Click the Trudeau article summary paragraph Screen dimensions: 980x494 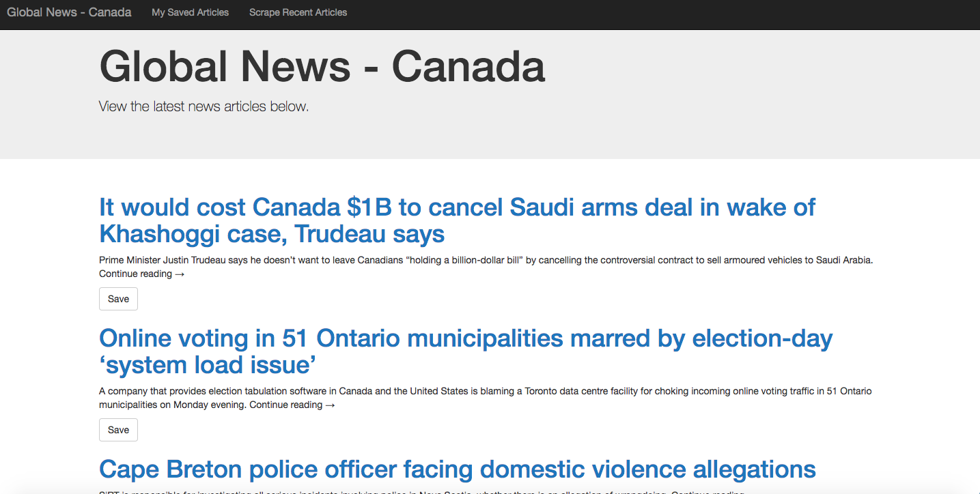click(x=486, y=260)
